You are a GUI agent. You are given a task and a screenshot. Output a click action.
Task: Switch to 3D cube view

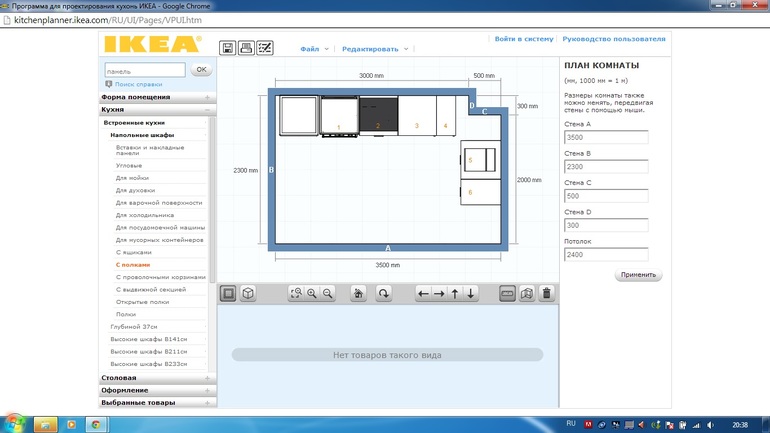tap(248, 294)
